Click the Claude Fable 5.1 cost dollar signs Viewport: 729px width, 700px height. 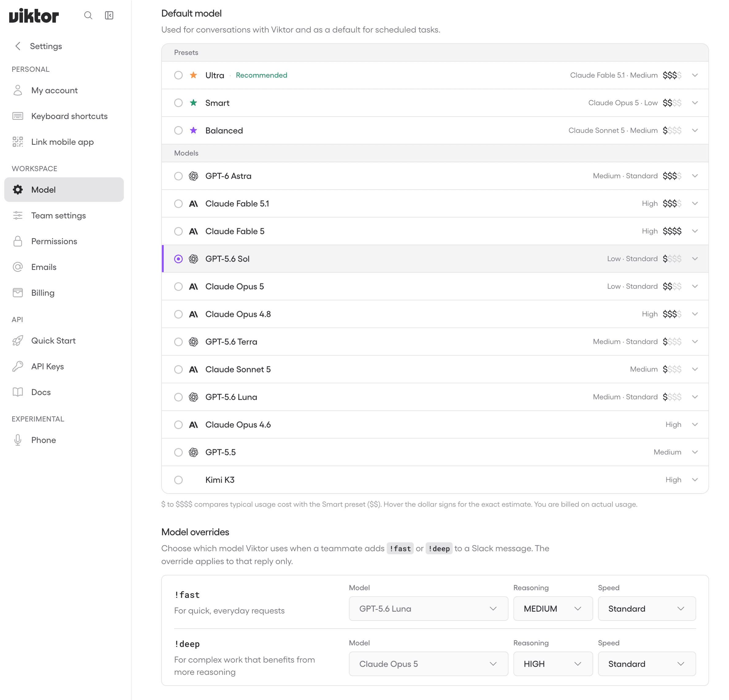click(672, 204)
